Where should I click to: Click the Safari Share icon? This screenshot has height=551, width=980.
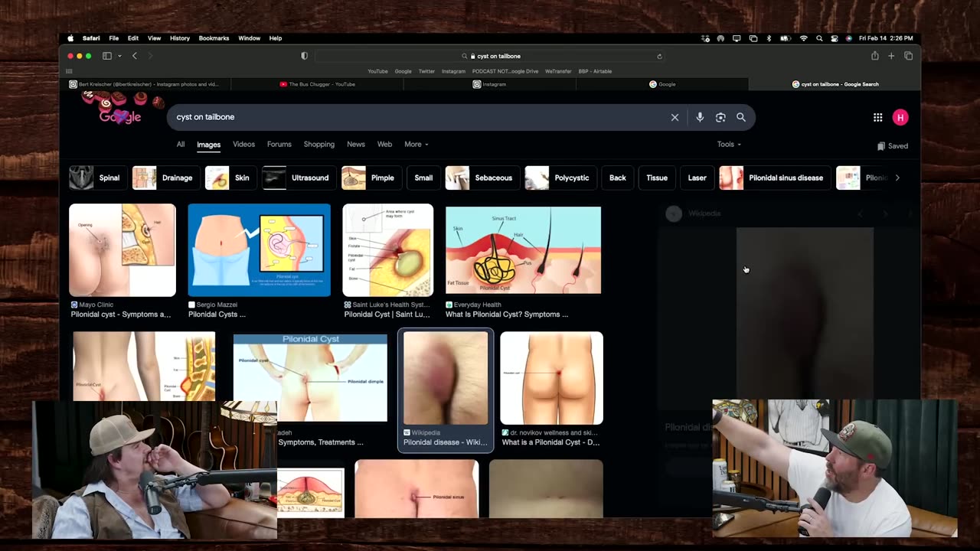(x=874, y=56)
